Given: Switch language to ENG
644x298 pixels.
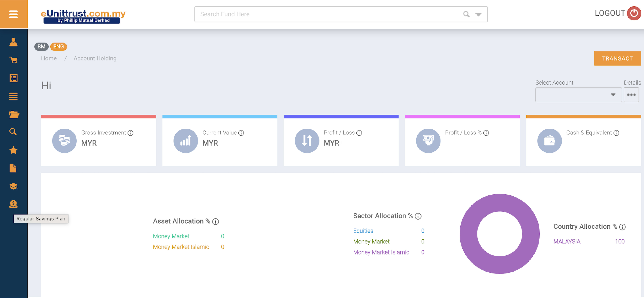Looking at the screenshot, I should pyautogui.click(x=58, y=47).
